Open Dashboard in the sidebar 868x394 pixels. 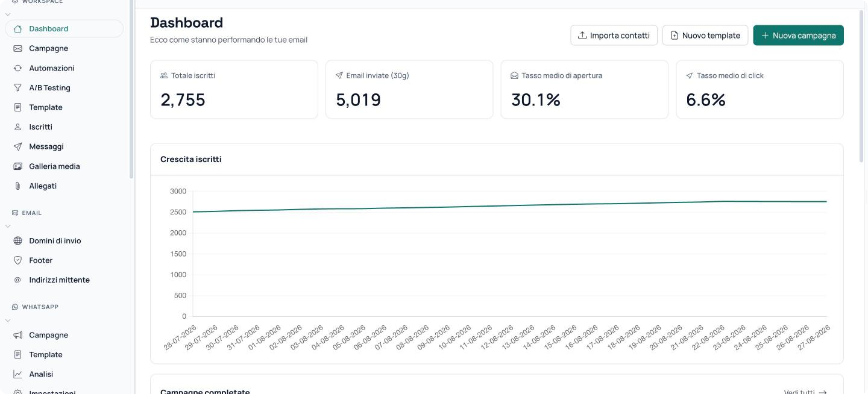64,29
